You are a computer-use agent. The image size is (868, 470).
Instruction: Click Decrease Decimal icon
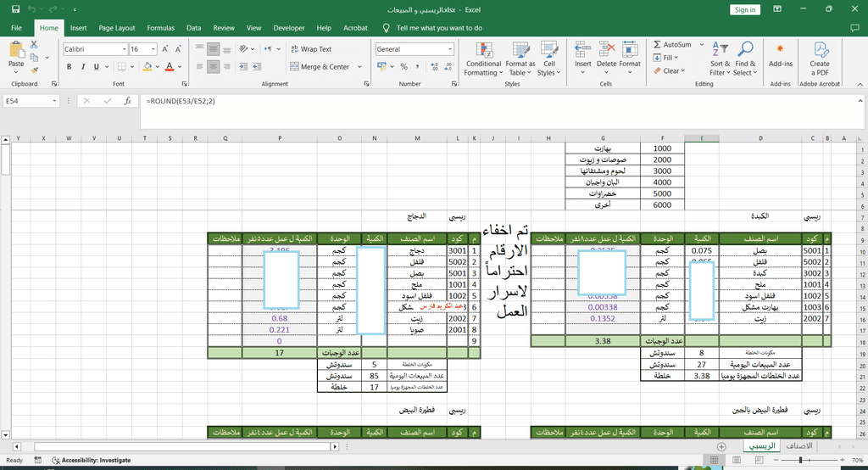pos(448,66)
